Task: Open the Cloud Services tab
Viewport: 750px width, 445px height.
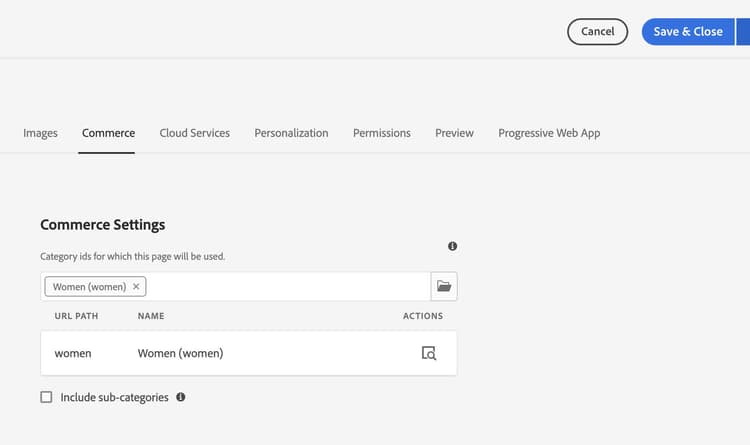Action: tap(194, 133)
